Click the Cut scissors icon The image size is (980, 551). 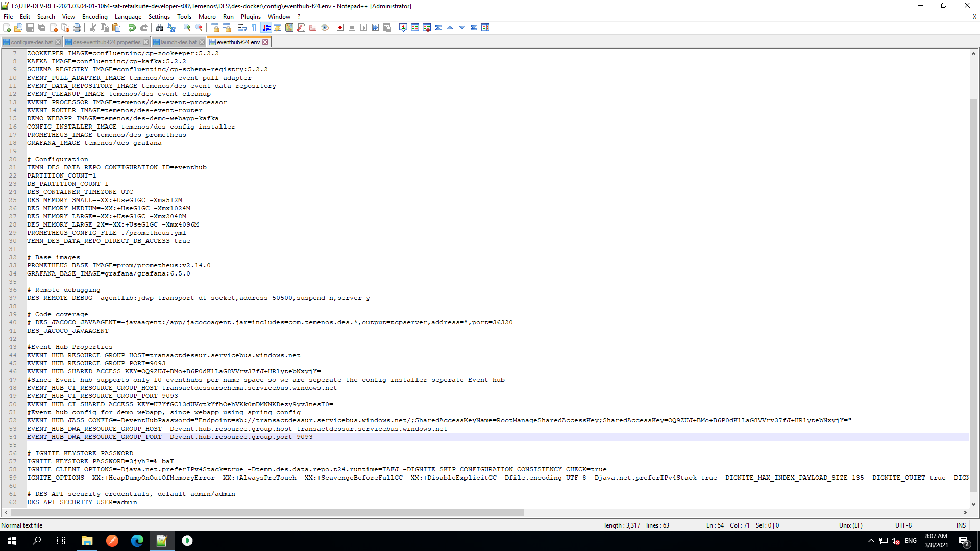click(x=93, y=28)
